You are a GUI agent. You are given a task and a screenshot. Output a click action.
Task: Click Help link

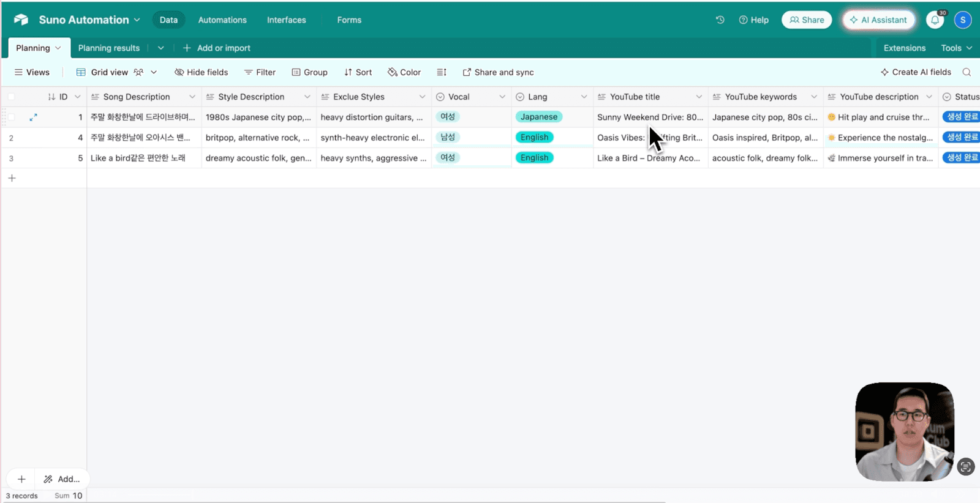pyautogui.click(x=753, y=20)
